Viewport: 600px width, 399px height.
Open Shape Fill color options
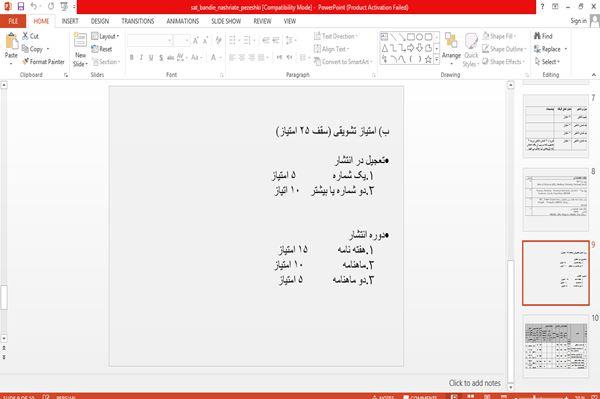500,36
